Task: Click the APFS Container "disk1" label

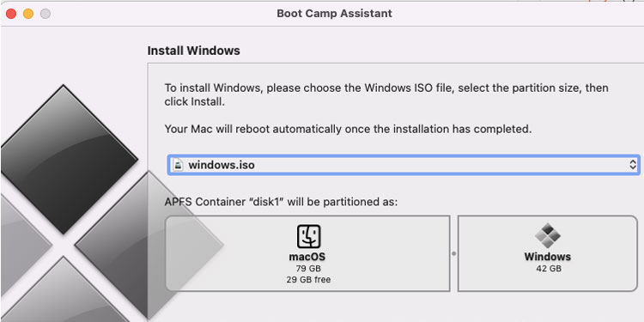Action: (x=281, y=202)
